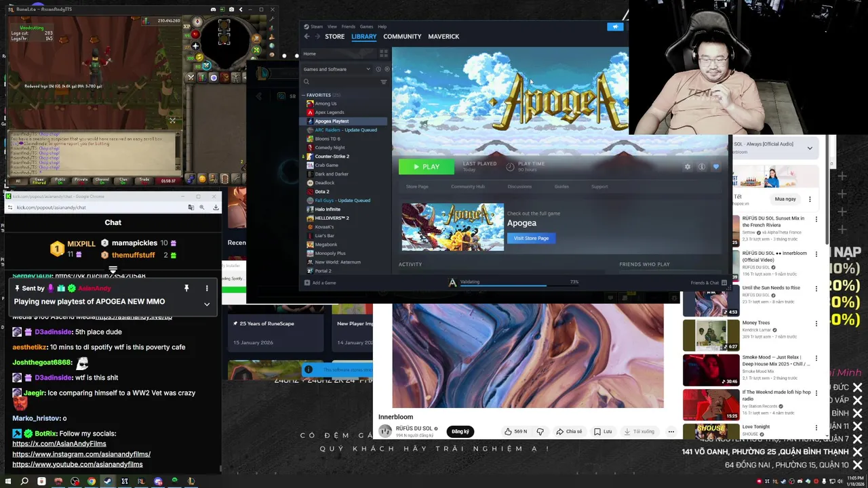Open Windows taskbar search

click(x=24, y=481)
